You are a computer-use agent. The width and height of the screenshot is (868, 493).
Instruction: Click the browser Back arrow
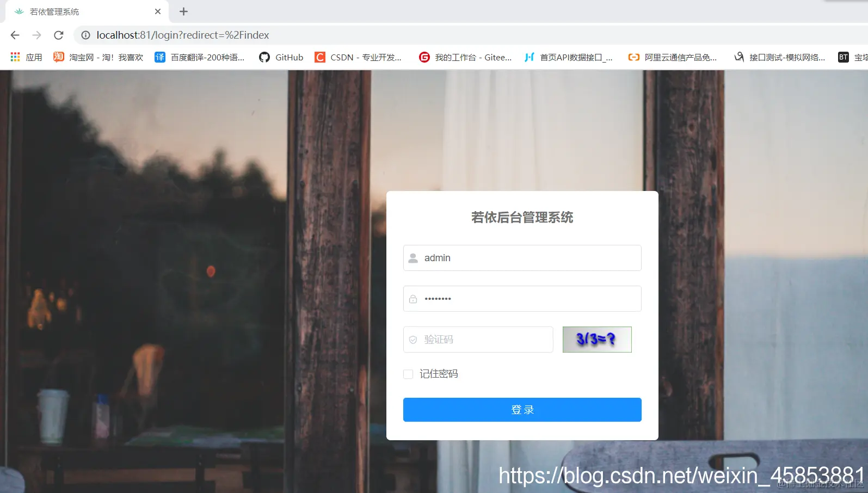coord(15,35)
